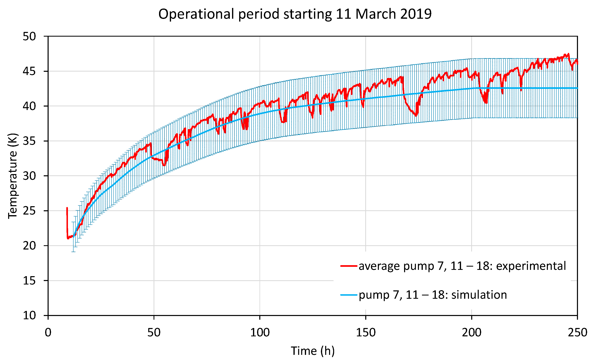Click the x-axis tick label 250
Viewport: 592px width, 364px height.
tap(577, 333)
